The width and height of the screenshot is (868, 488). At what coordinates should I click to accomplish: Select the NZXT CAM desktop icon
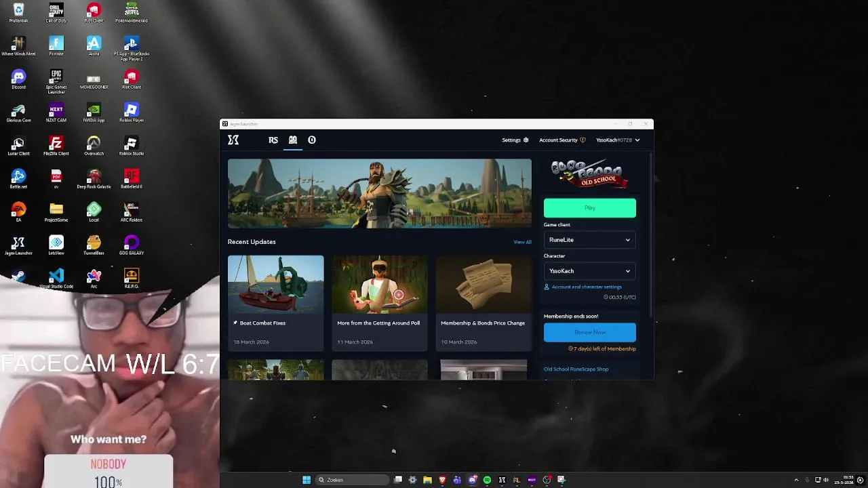[56, 113]
